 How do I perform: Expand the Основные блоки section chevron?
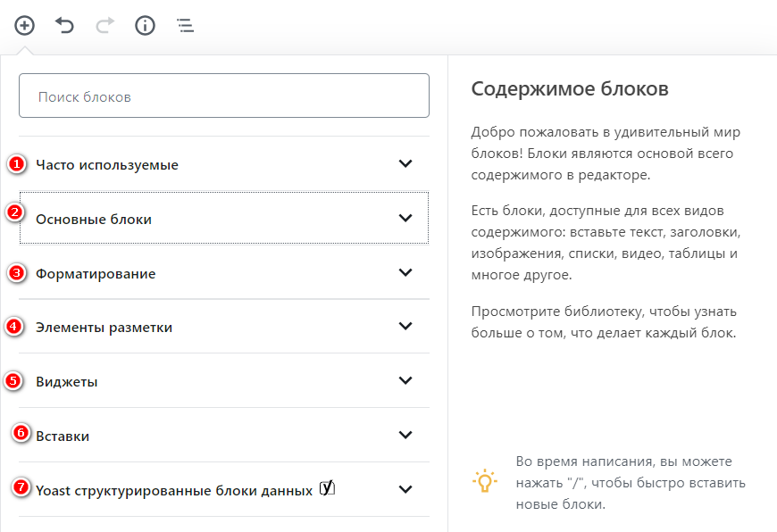tap(405, 218)
